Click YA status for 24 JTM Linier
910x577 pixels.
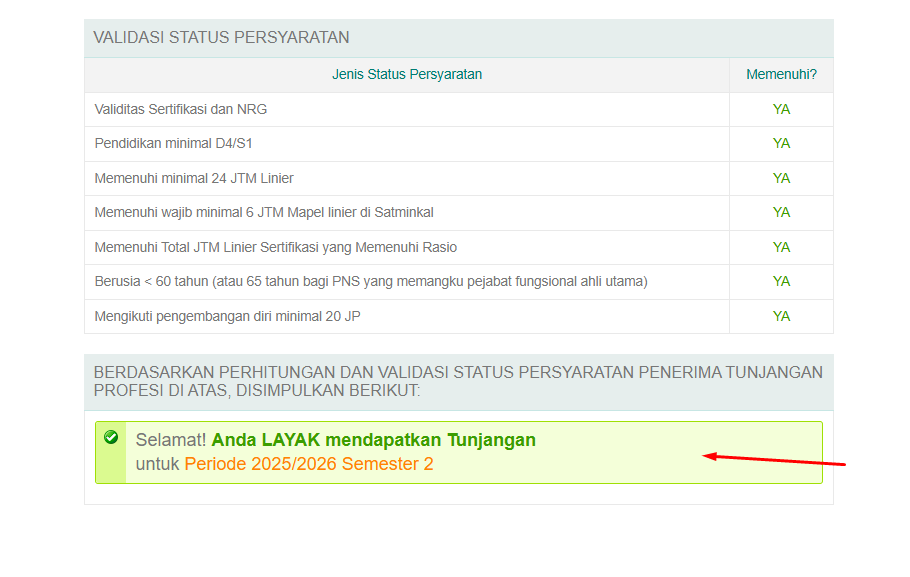tap(781, 178)
